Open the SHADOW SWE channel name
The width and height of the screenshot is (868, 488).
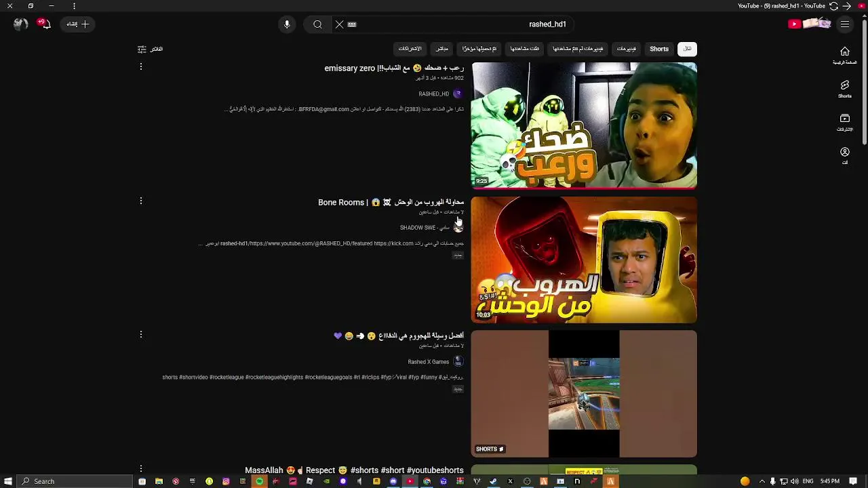425,228
